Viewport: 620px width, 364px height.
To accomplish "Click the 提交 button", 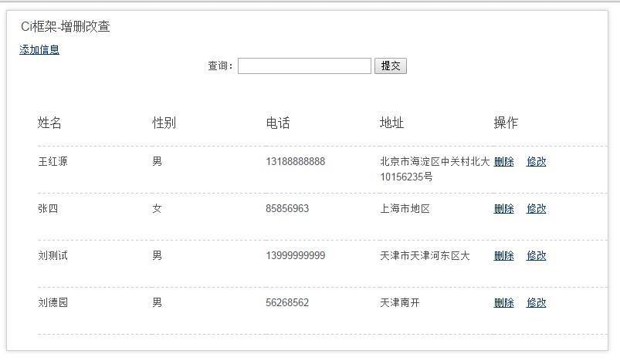I will [x=391, y=66].
